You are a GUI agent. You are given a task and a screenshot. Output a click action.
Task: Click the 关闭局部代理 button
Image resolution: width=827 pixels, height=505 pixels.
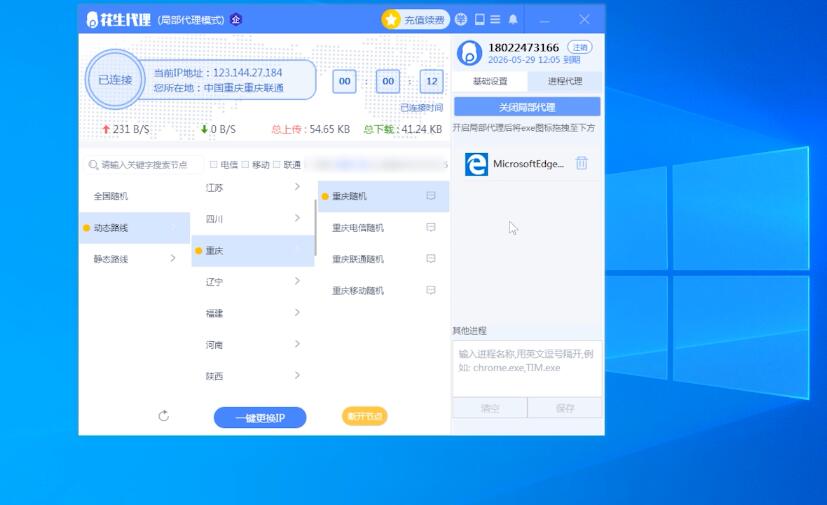tap(527, 107)
